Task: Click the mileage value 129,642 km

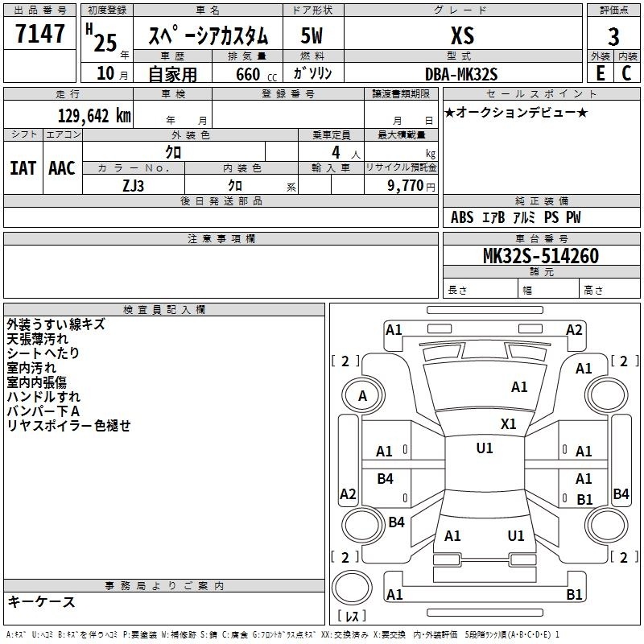Action: [94, 116]
